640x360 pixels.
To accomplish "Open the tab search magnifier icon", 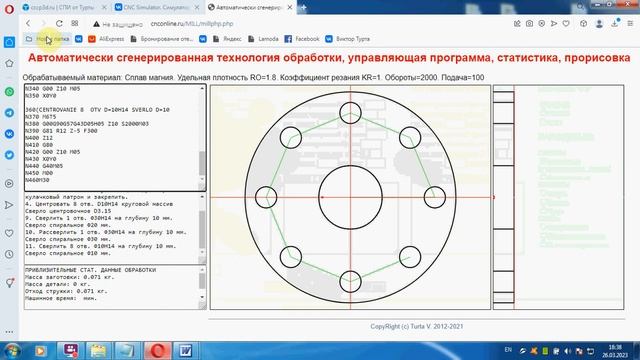I will coord(580,7).
